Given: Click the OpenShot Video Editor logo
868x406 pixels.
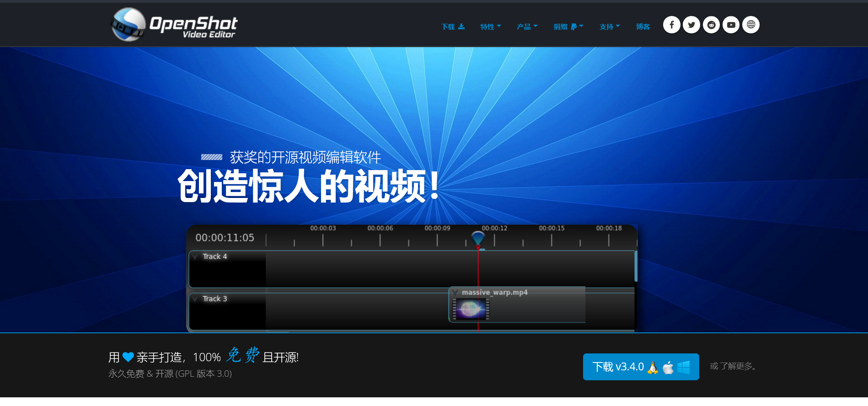Looking at the screenshot, I should pos(174,24).
